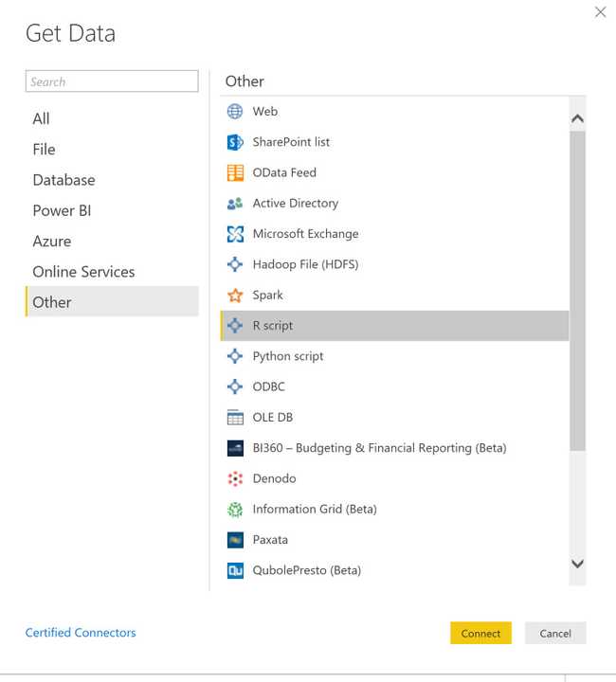Choose the Information Grid (Beta) text label

[x=315, y=510]
